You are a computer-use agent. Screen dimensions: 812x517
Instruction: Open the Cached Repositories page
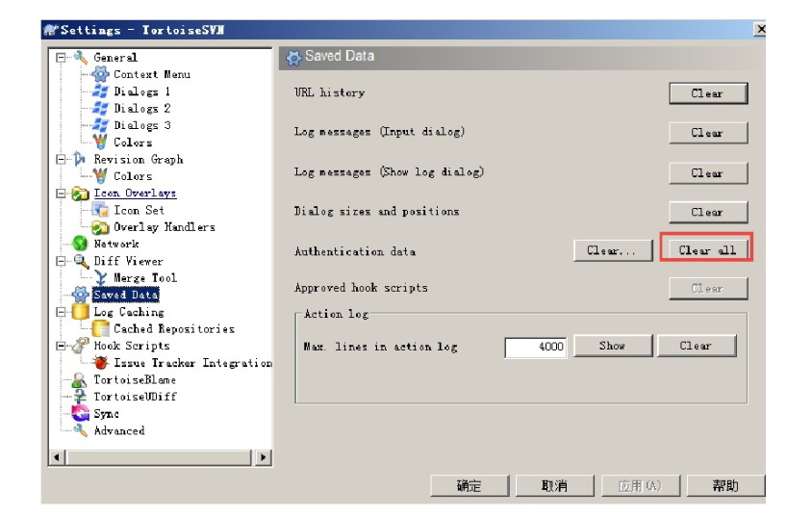[x=174, y=329]
